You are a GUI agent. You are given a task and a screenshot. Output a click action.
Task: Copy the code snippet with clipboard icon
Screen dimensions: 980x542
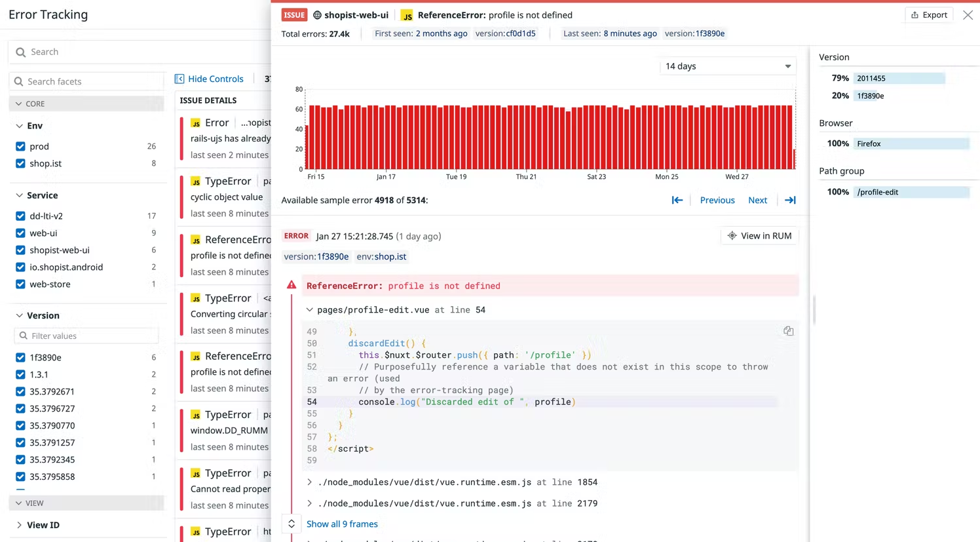(788, 331)
